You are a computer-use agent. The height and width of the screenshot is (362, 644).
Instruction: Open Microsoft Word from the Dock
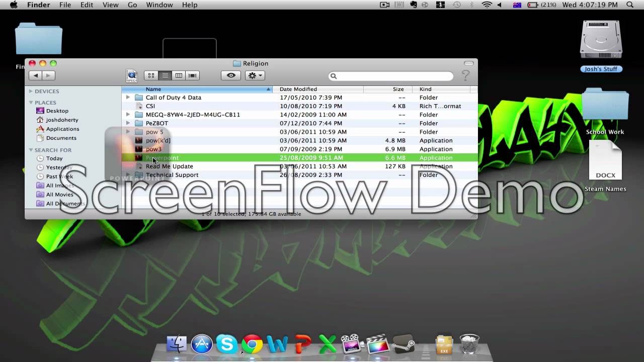pyautogui.click(x=277, y=345)
